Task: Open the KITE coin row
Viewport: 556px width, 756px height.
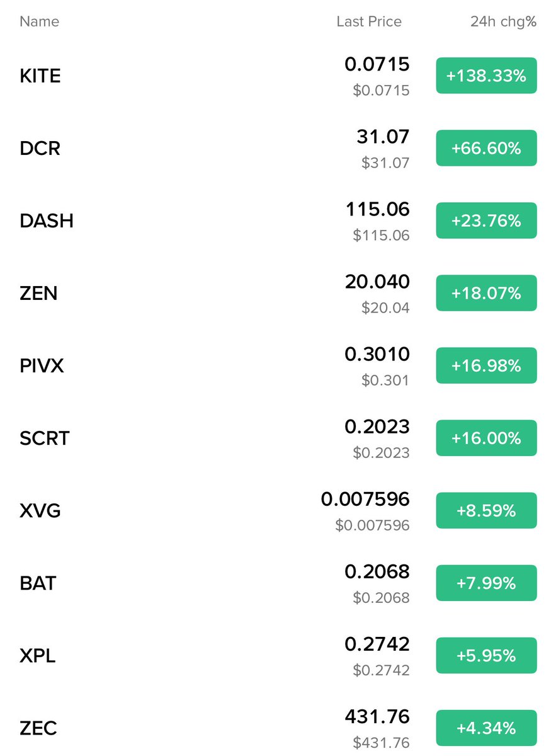Action: click(x=40, y=76)
